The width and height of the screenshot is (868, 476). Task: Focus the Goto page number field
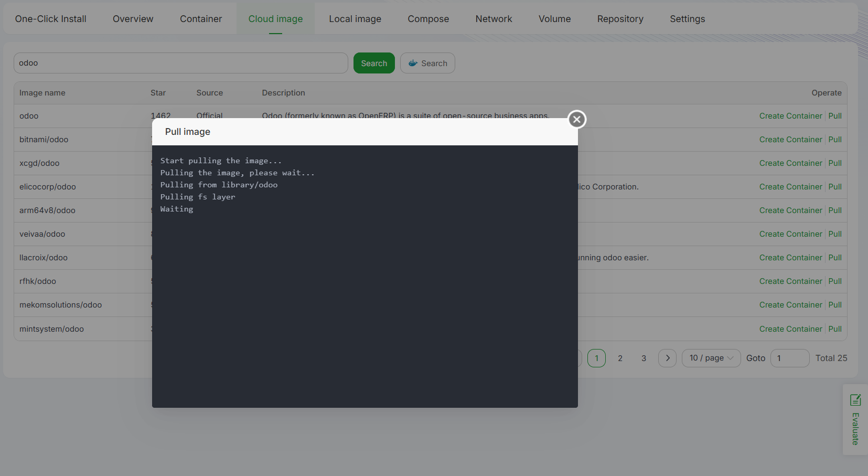point(789,358)
